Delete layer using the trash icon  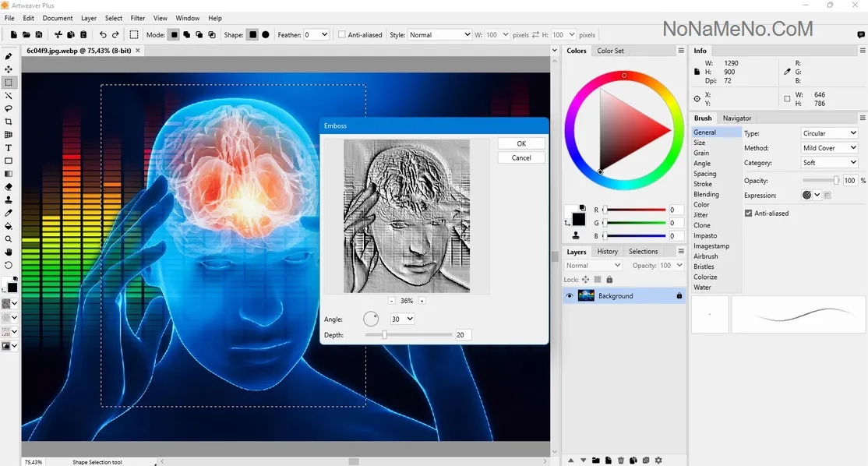tap(621, 461)
